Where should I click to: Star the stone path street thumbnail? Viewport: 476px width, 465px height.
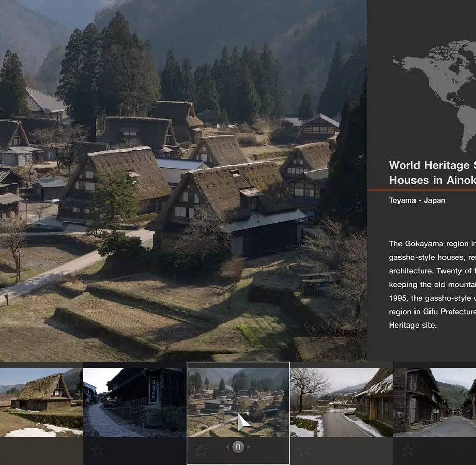point(98,450)
